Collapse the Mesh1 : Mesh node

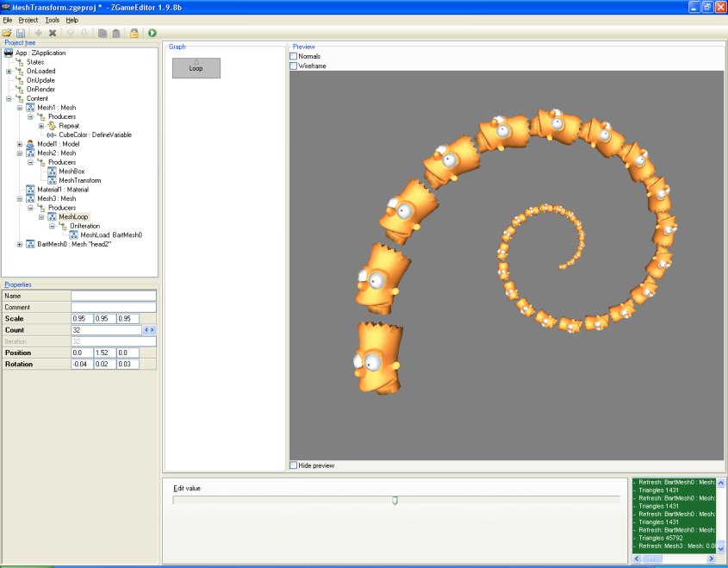click(20, 108)
